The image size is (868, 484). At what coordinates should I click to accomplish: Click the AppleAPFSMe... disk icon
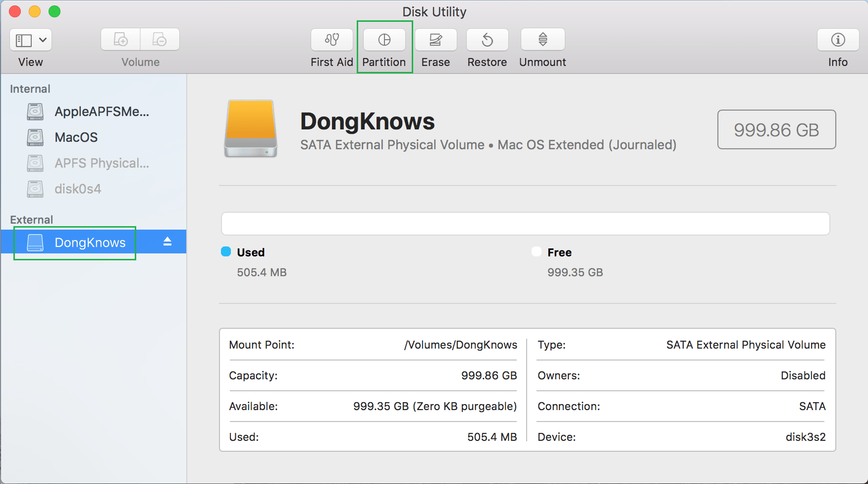click(x=35, y=112)
